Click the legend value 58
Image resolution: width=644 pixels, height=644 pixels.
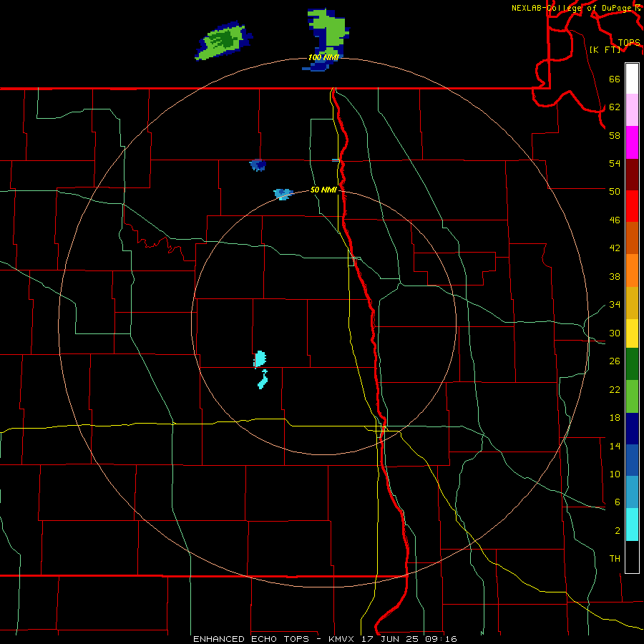tap(615, 135)
